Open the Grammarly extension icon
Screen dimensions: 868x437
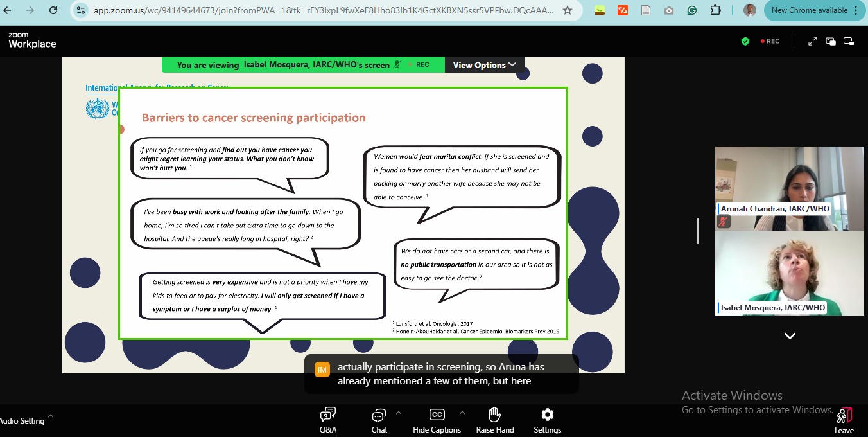coord(692,10)
